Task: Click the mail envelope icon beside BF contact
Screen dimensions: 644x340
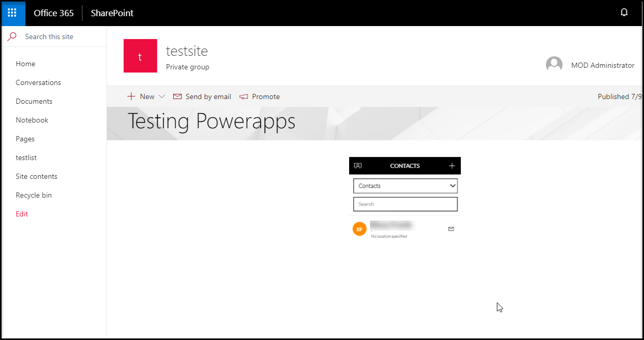Action: [451, 229]
